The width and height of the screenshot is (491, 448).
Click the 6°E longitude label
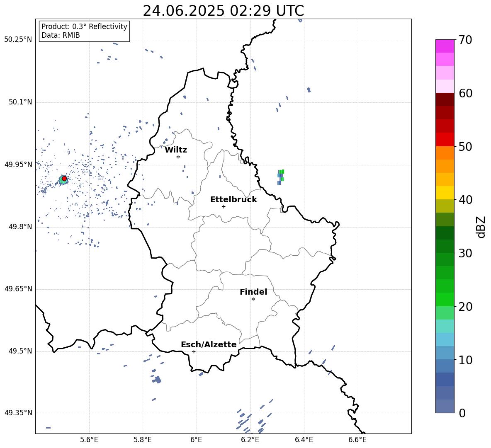click(196, 440)
